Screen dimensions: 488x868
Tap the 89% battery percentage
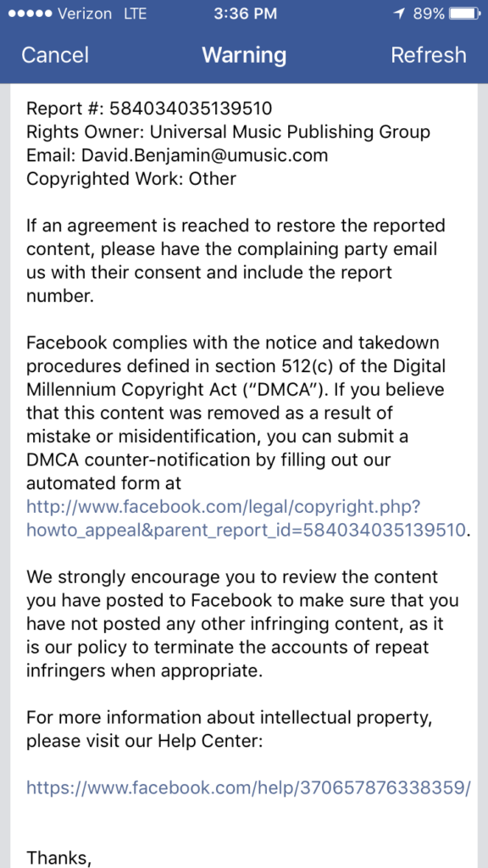pyautogui.click(x=429, y=14)
